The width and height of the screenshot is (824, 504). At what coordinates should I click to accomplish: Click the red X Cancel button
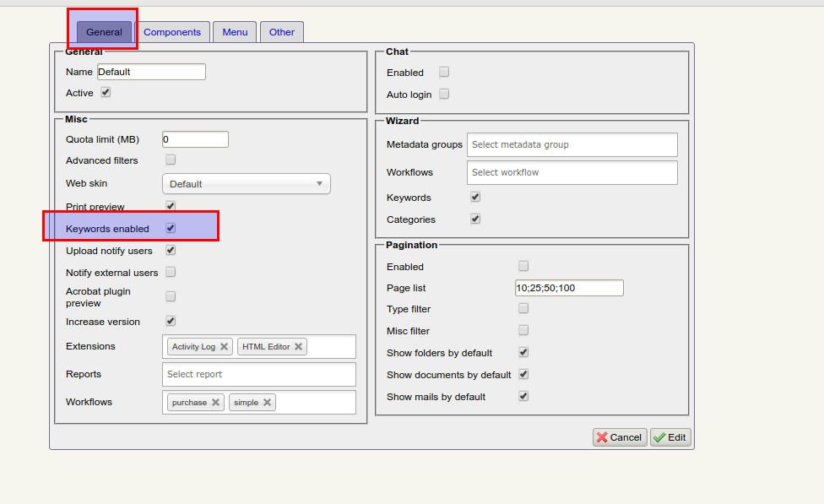(620, 437)
